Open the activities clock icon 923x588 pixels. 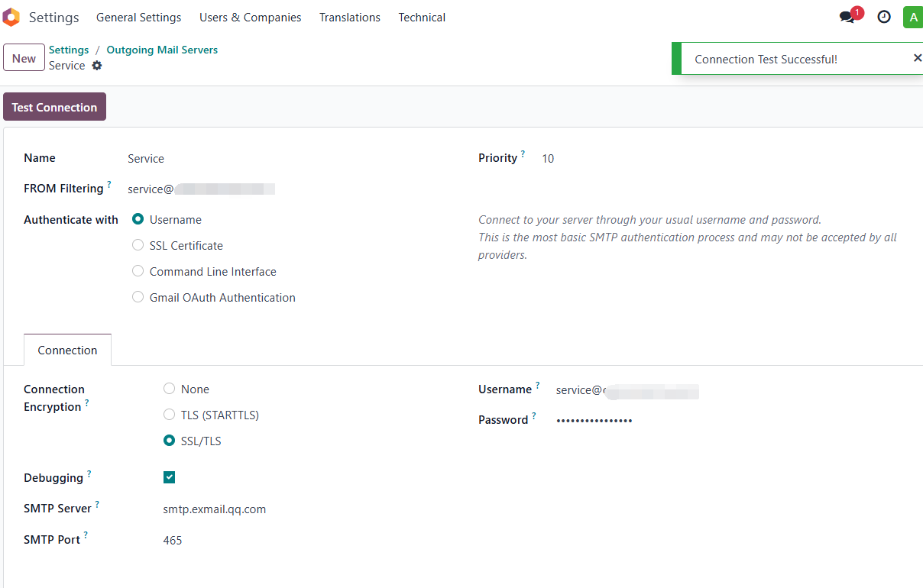pos(884,17)
